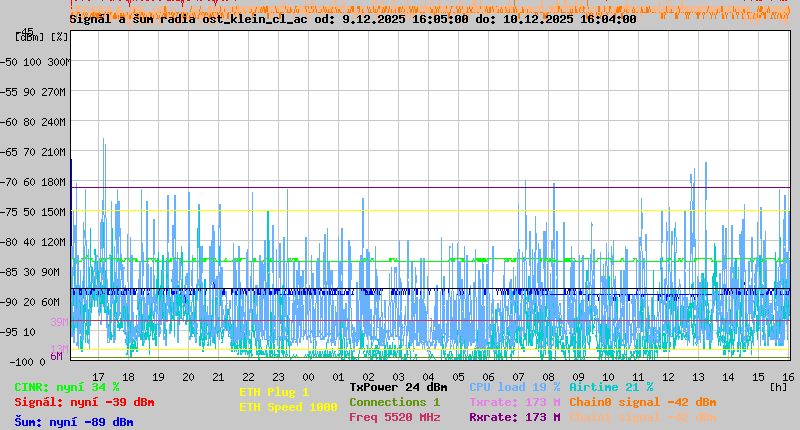The width and height of the screenshot is (800, 430).
Task: Click the CINR legend label
Action: (x=67, y=387)
